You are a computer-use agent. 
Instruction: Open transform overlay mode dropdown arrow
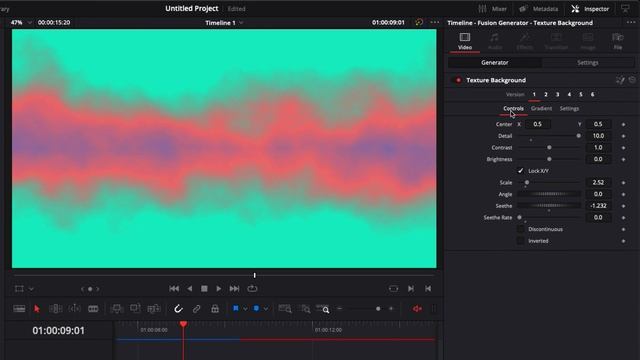tap(31, 289)
